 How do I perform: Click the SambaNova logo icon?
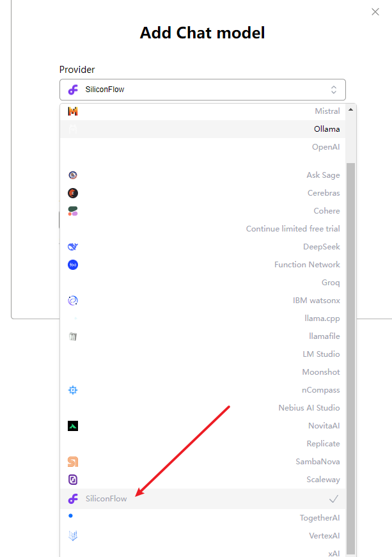click(73, 462)
